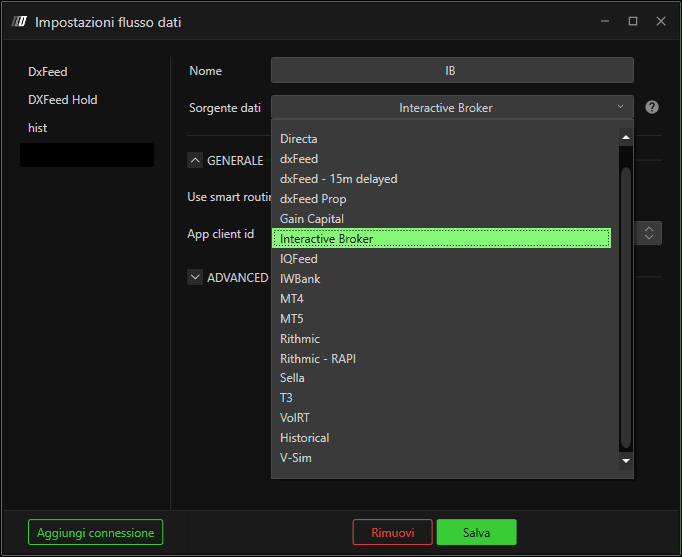Expand the ADVANCED section
The height and width of the screenshot is (557, 682).
coord(195,277)
